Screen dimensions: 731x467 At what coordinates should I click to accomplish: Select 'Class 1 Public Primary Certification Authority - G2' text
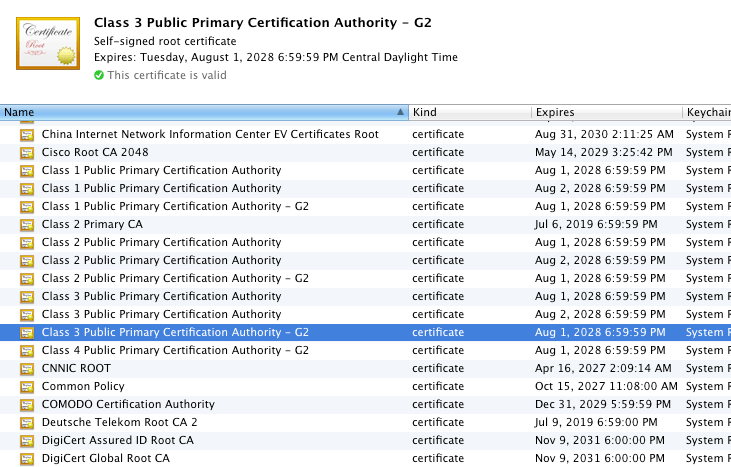[x=175, y=206]
